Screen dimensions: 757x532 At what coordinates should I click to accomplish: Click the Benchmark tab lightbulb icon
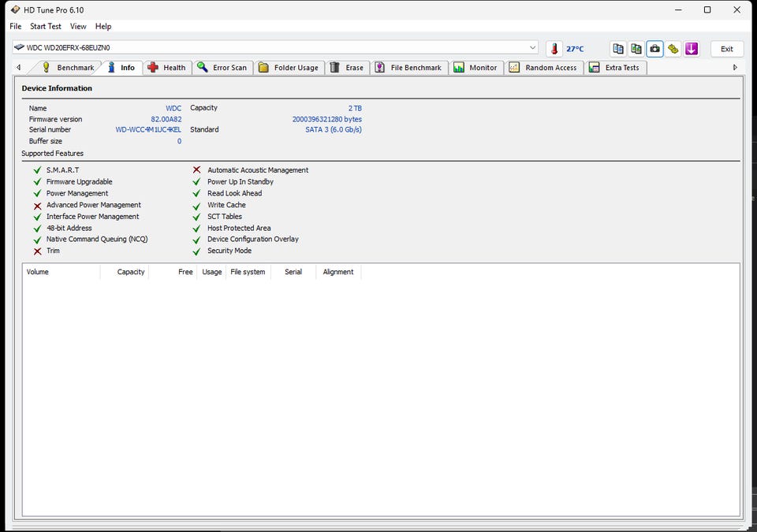46,67
